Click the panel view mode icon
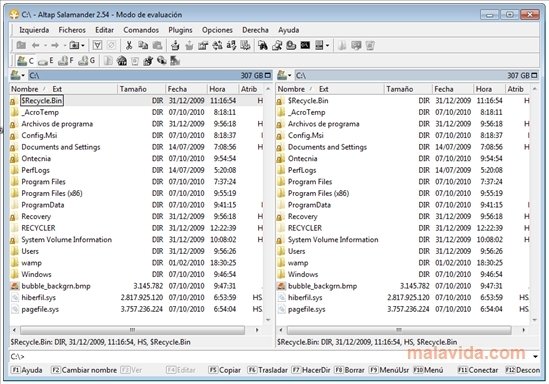This screenshot has width=549, height=384. [319, 45]
